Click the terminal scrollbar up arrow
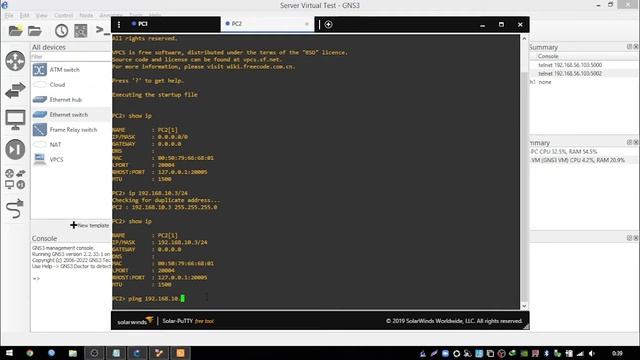The height and width of the screenshot is (360, 640). (524, 39)
